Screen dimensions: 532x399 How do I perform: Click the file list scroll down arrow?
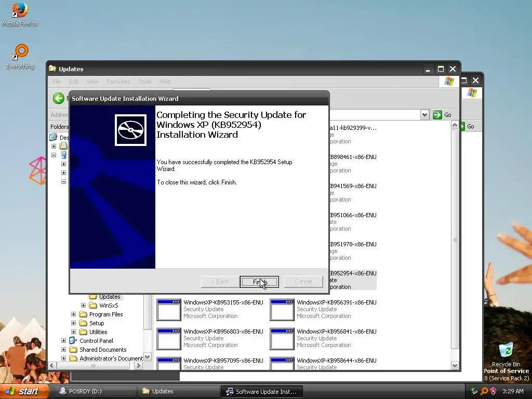point(455,365)
